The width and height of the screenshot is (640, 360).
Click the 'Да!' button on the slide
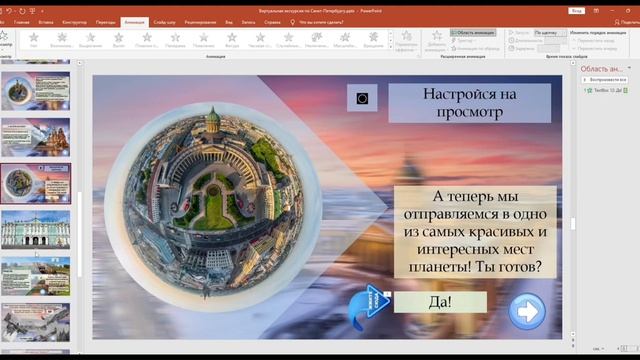440,302
